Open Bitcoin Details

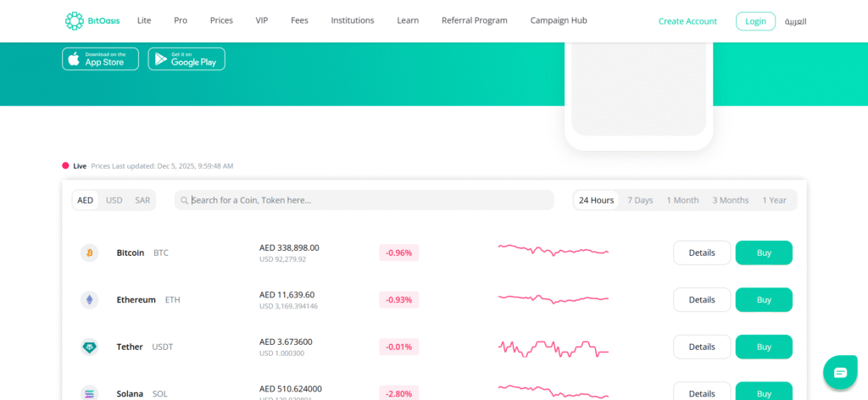click(x=702, y=253)
